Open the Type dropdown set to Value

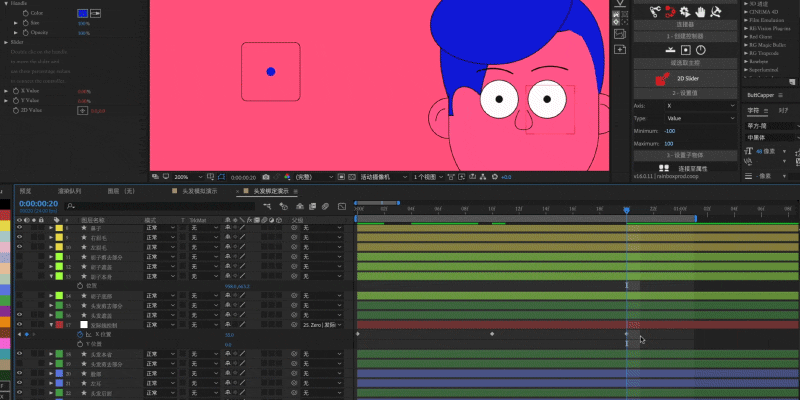(x=700, y=118)
